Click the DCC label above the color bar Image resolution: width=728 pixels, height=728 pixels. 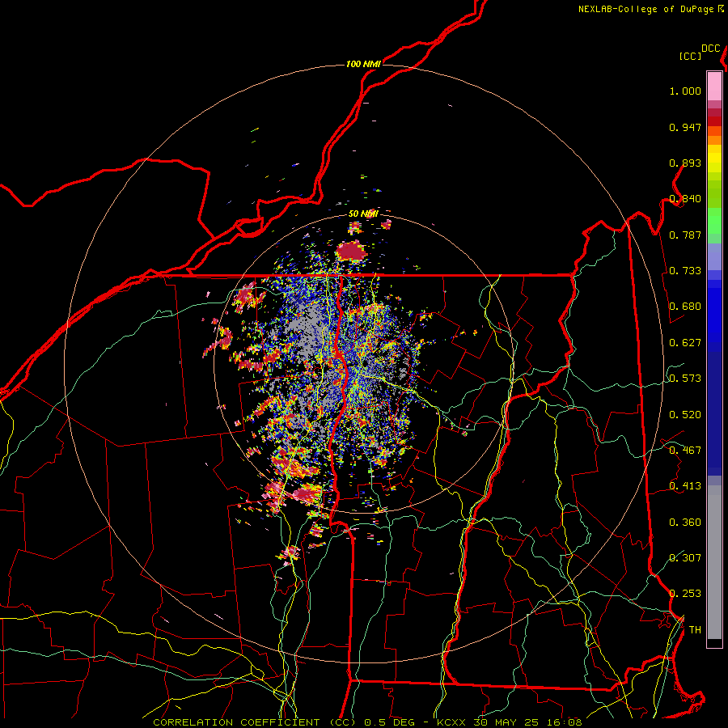pos(711,49)
